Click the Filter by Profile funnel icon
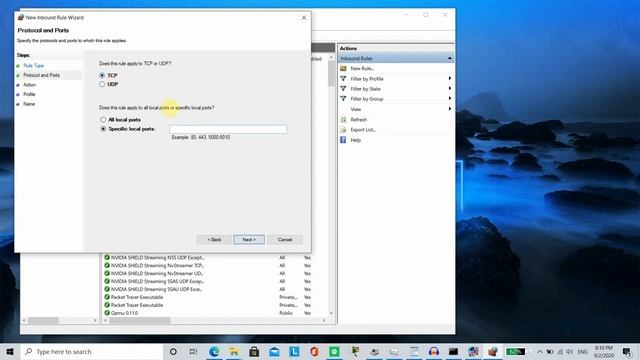Viewport: 640px width, 360px height. click(x=343, y=79)
